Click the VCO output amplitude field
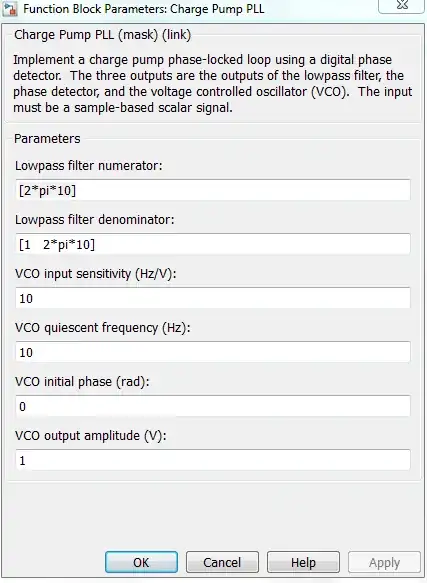 click(213, 460)
